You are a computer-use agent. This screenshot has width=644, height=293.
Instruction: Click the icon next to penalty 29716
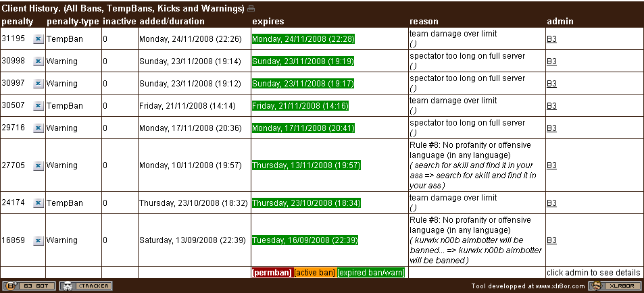pyautogui.click(x=39, y=128)
